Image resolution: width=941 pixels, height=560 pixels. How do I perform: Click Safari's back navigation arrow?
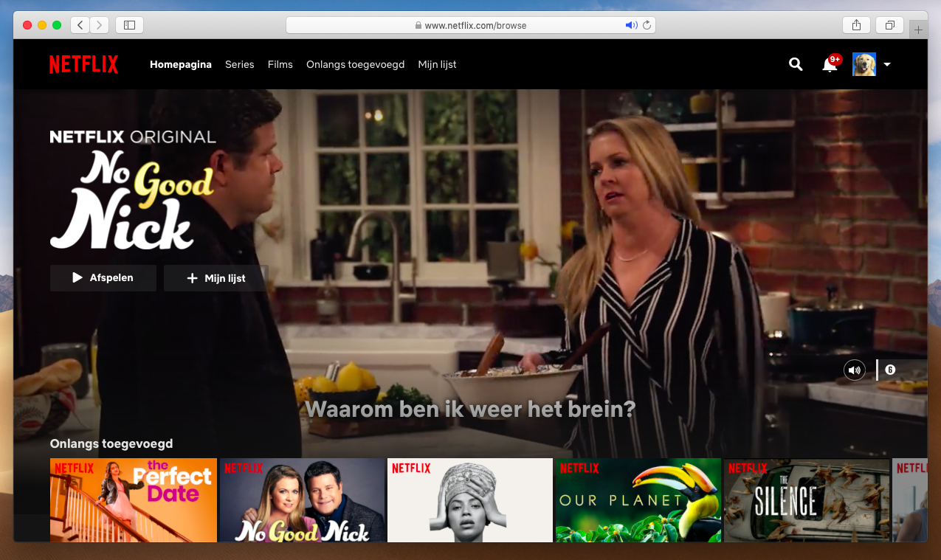(80, 25)
